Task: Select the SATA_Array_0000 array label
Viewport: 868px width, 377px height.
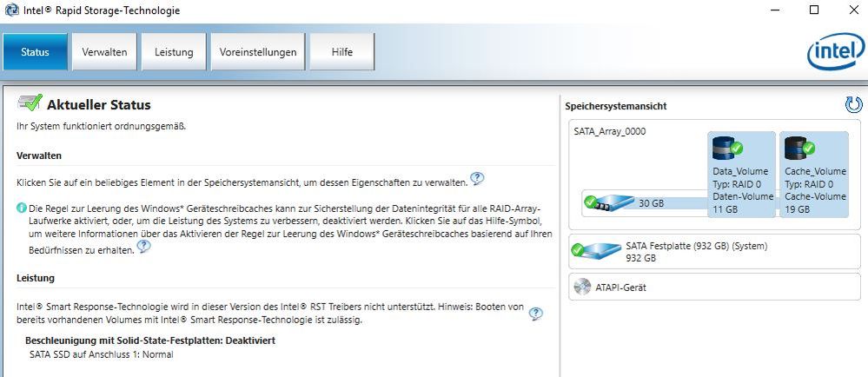Action: (x=610, y=131)
